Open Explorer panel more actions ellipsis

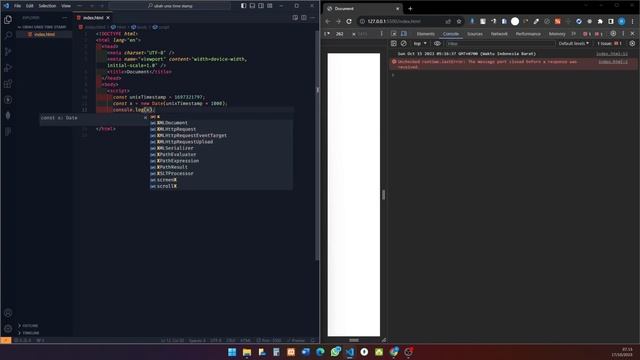tap(64, 18)
